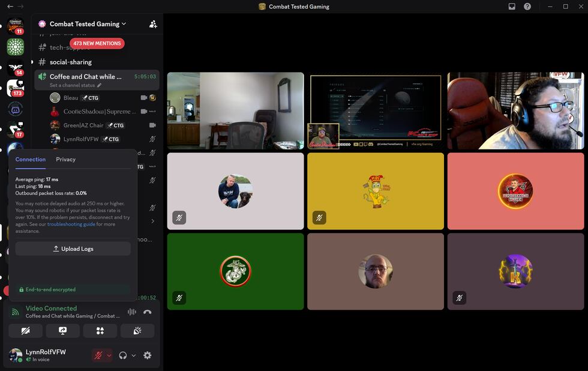Open the server icon with 173 badge
This screenshot has width=588, height=371.
pos(16,88)
